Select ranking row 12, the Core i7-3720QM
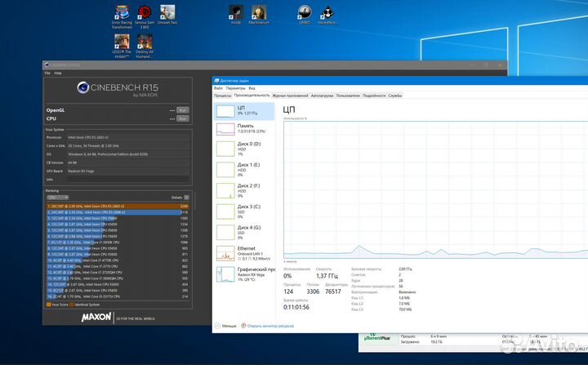 (x=118, y=272)
